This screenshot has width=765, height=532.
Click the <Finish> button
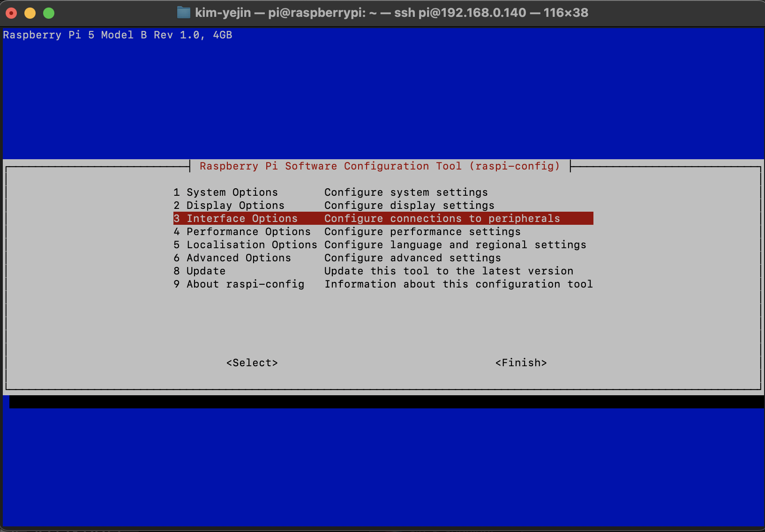521,363
